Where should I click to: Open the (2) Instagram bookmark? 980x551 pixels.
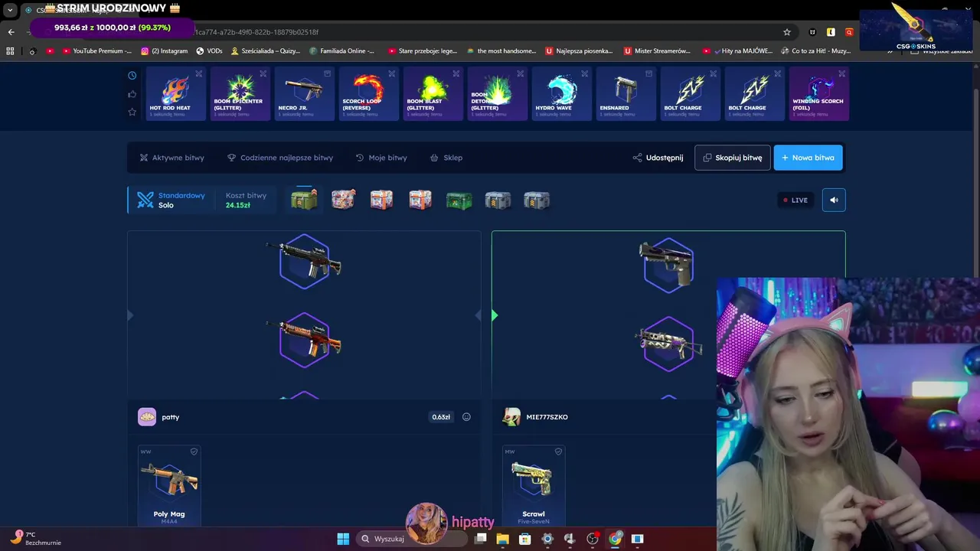pyautogui.click(x=165, y=51)
